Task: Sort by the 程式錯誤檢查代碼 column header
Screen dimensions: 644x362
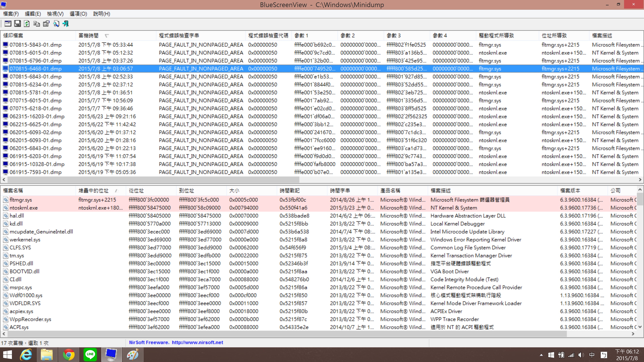Action: (x=269, y=36)
